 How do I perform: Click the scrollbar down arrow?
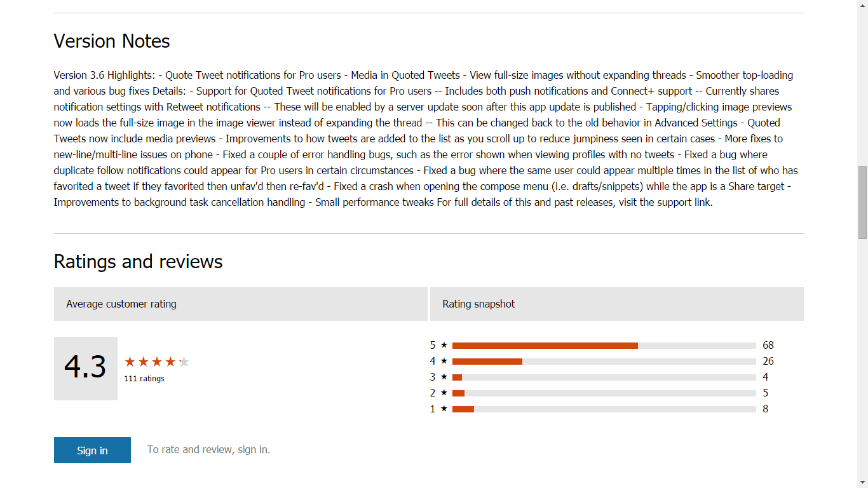pyautogui.click(x=862, y=482)
